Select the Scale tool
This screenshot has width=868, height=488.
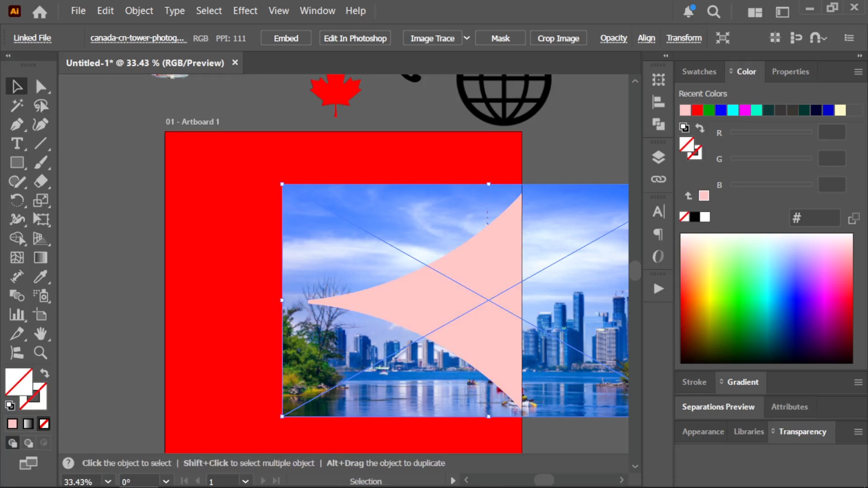pyautogui.click(x=41, y=201)
